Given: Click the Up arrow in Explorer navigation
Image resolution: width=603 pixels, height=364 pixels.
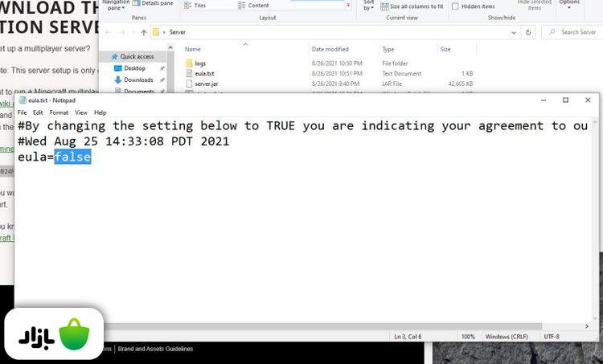Looking at the screenshot, I should (144, 32).
